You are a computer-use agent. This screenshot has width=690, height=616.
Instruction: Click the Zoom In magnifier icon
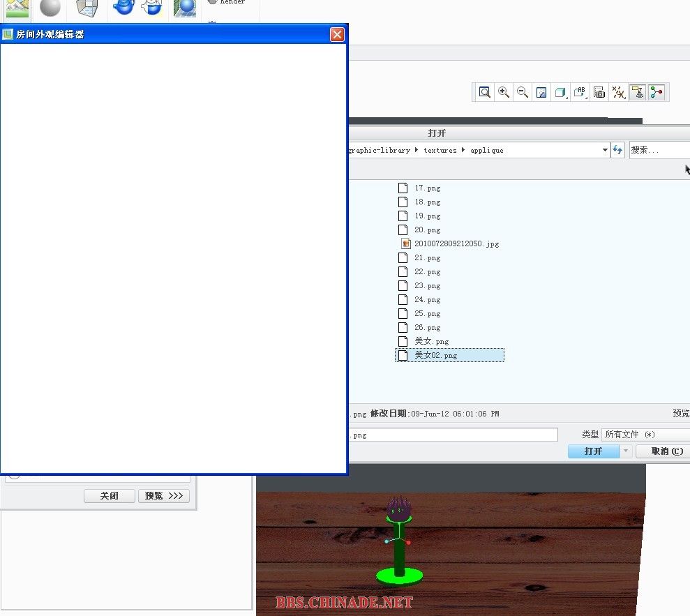click(504, 92)
